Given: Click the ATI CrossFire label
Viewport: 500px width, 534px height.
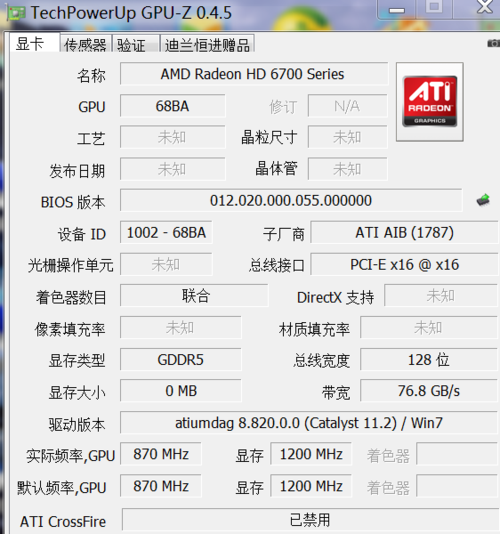Looking at the screenshot, I should [x=63, y=522].
